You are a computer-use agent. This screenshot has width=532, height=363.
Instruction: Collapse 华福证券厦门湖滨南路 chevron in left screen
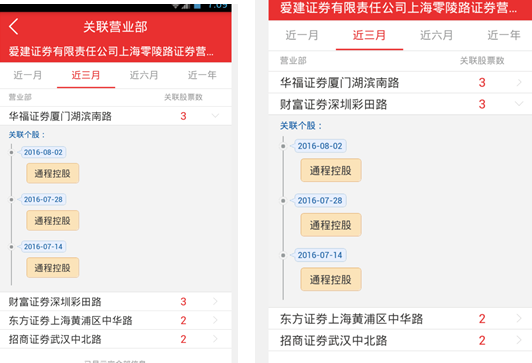(215, 116)
